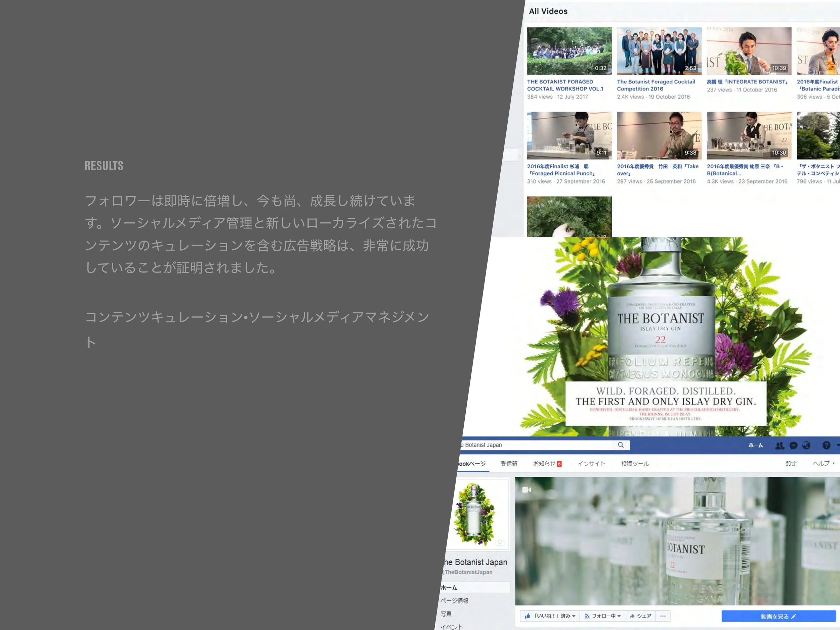The height and width of the screenshot is (630, 840).
Task: Click the thumbs-up like icon on いいね！済み
Action: click(528, 616)
